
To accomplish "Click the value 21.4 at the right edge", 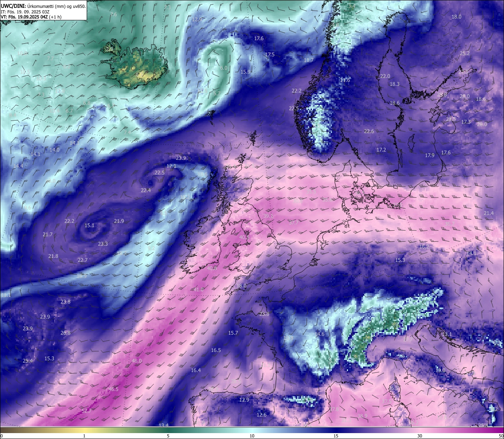I will (488, 213).
